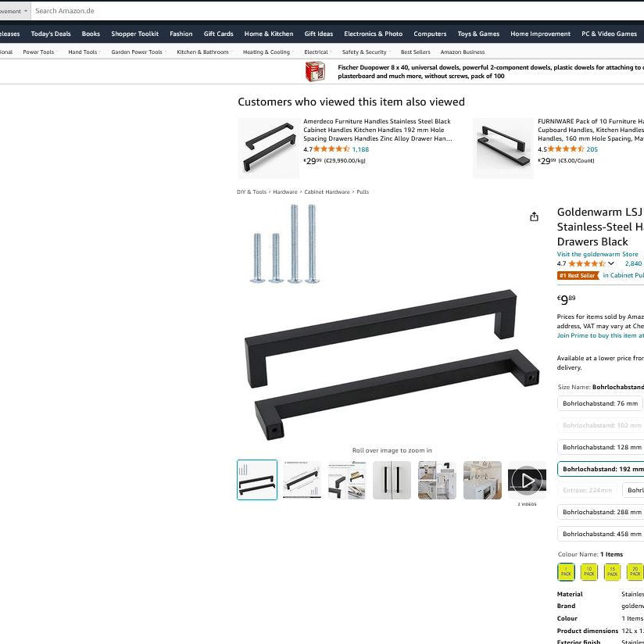The height and width of the screenshot is (644, 644).
Task: Open the search category dropdown
Action: tap(14, 11)
